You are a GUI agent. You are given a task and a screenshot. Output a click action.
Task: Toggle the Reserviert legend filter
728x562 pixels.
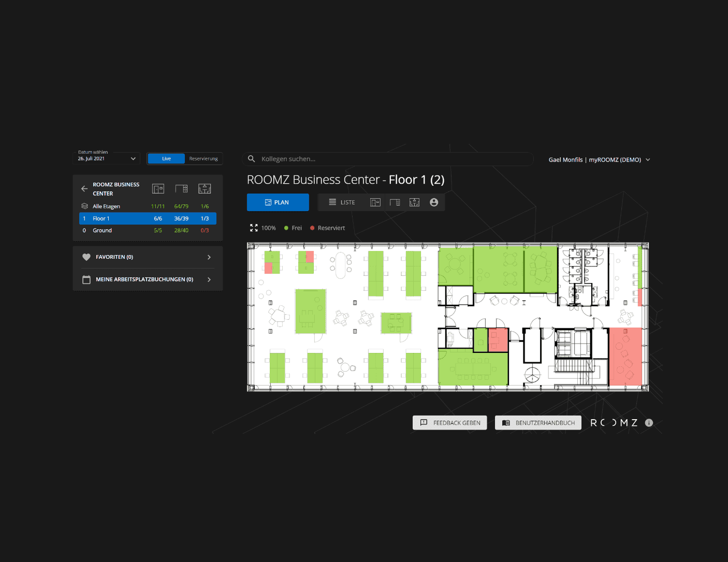327,228
